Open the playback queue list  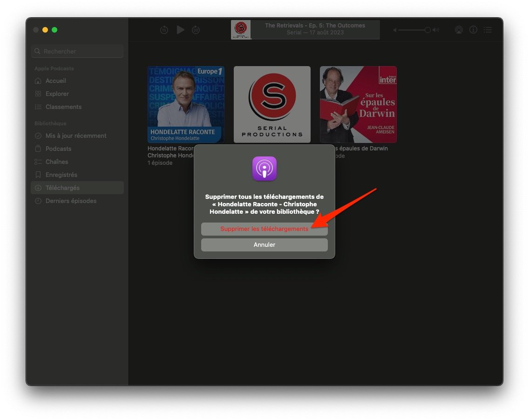(x=488, y=30)
